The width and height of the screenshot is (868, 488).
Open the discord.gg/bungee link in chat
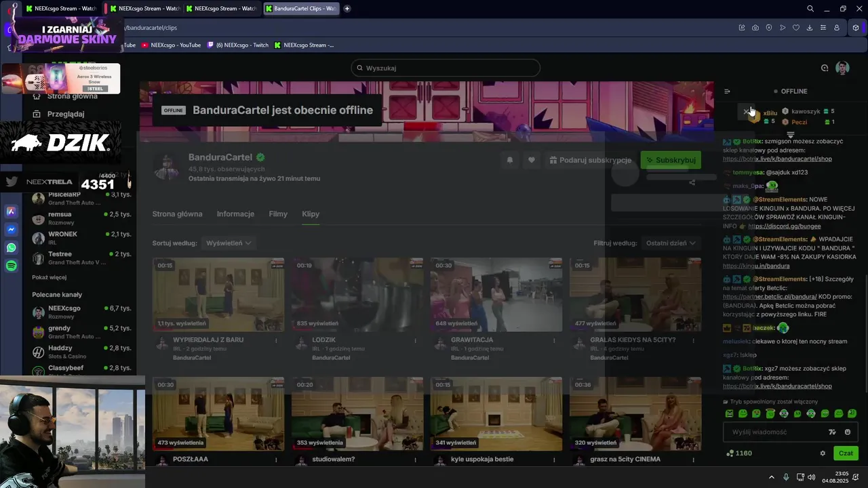(x=785, y=226)
